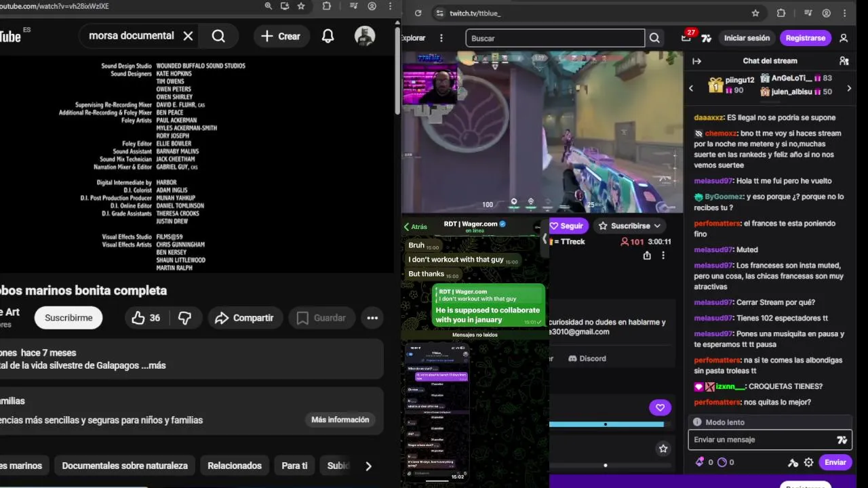Open extensions puzzle icon in Twitch browser
Image resolution: width=868 pixels, height=488 pixels.
pos(781,13)
